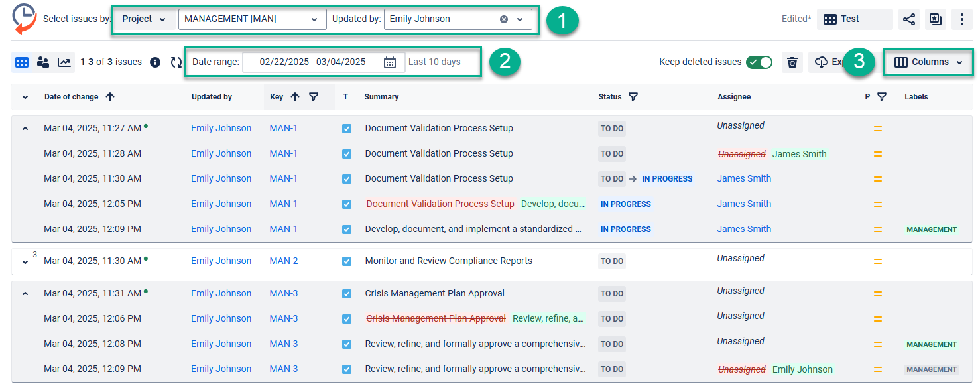Open the three-dot more options menu

pos(961,19)
